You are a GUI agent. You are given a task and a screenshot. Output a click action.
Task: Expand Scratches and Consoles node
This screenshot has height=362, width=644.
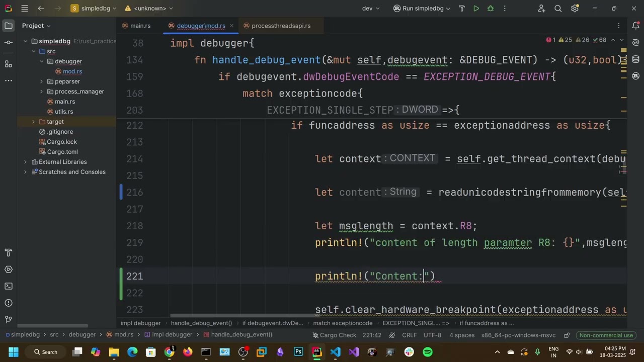click(x=25, y=172)
